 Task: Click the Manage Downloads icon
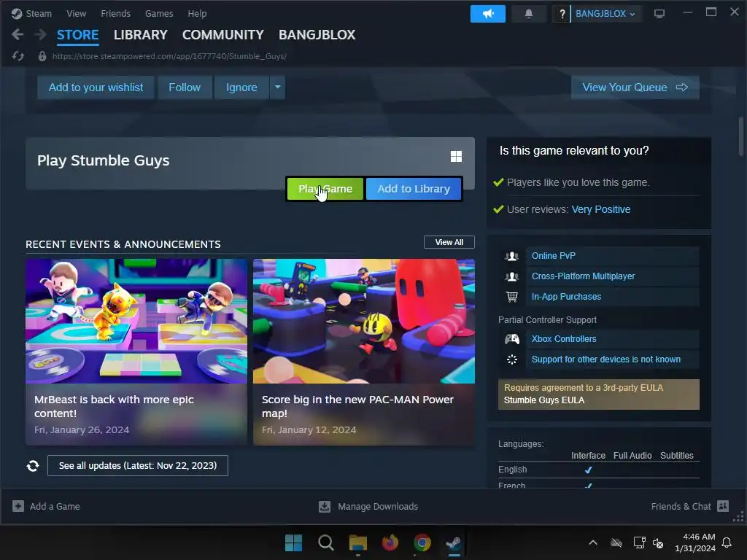click(x=325, y=506)
